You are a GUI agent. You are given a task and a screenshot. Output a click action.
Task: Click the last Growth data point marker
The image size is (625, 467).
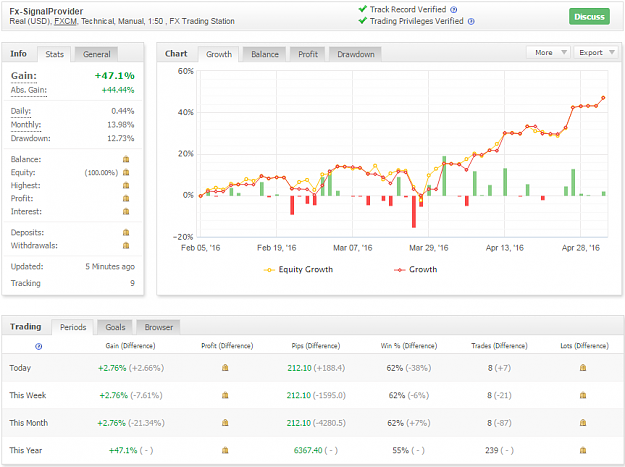point(603,98)
